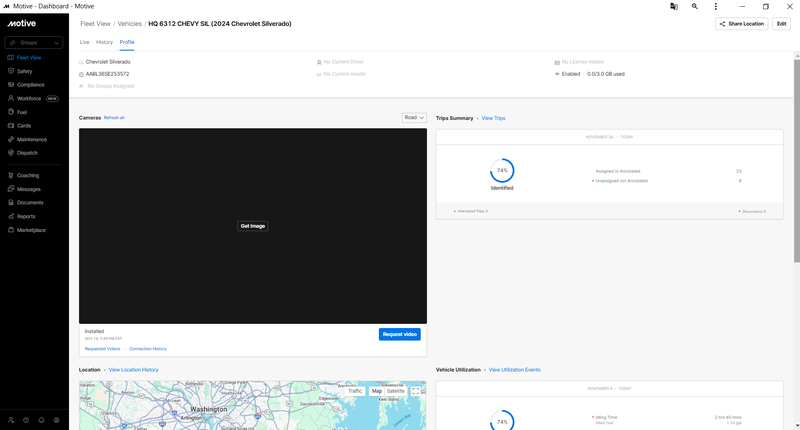Switch map to Satellite view

(395, 391)
